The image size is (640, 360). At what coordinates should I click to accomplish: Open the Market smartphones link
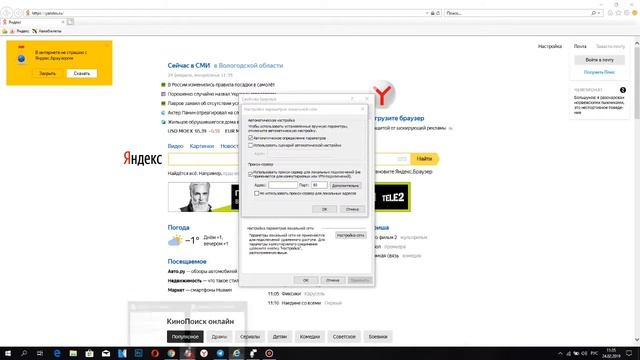pos(200,290)
